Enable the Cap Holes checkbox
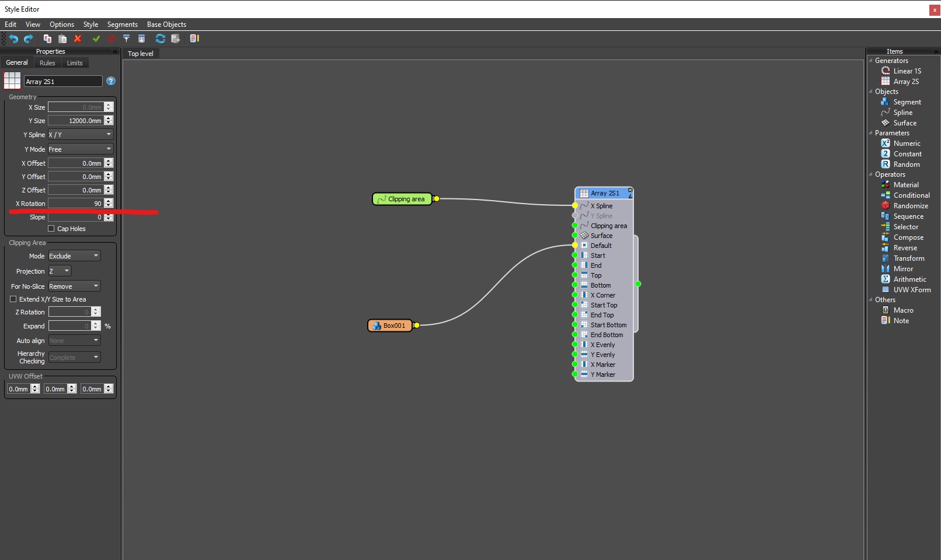Image resolution: width=941 pixels, height=560 pixels. tap(51, 229)
